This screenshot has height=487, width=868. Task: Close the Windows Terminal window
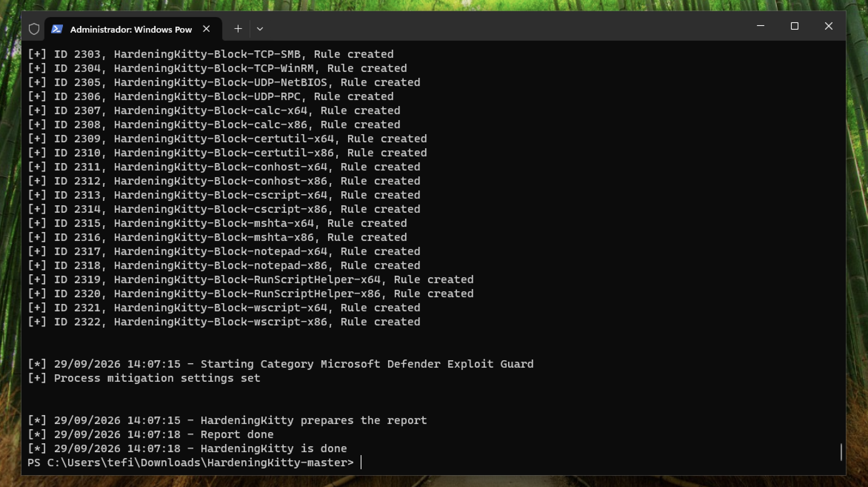(829, 26)
